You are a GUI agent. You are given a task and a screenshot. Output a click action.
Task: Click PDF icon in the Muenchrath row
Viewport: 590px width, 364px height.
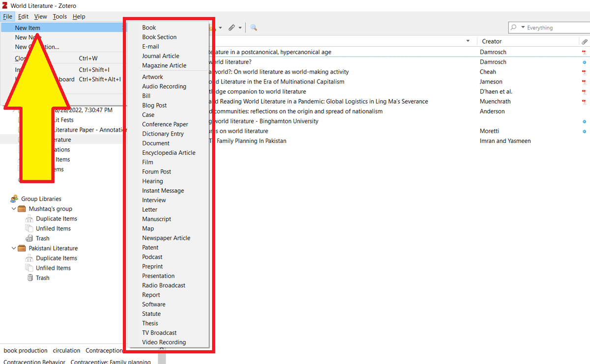tap(584, 101)
